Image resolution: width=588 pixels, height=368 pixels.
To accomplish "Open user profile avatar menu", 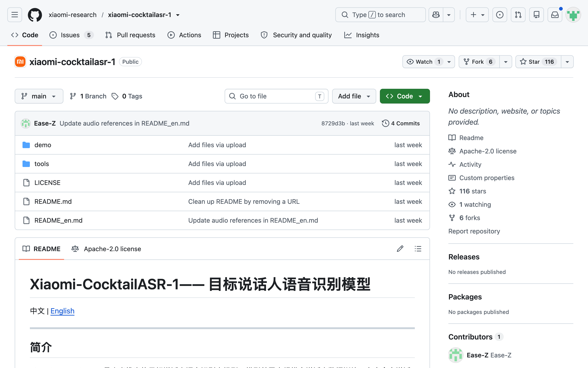I will pos(574,15).
